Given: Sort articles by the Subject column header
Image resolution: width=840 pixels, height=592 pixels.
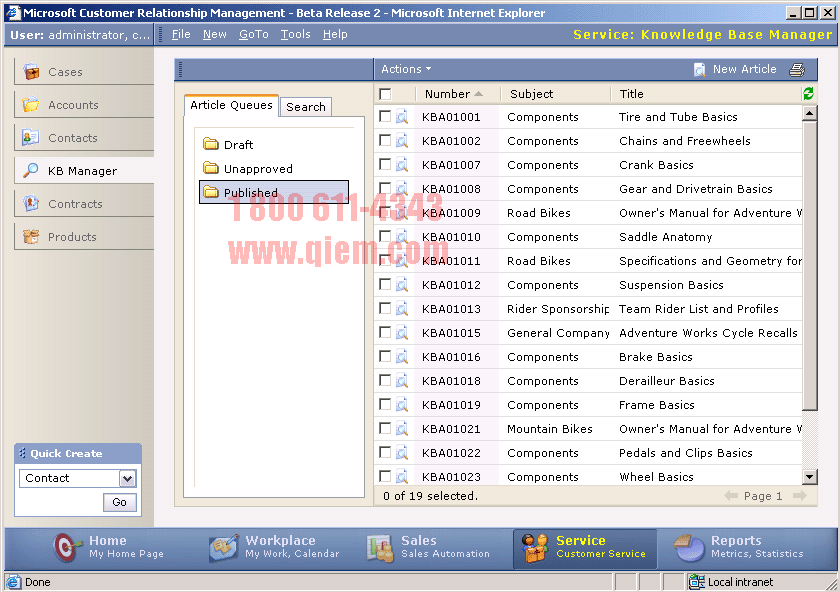Looking at the screenshot, I should 531,94.
